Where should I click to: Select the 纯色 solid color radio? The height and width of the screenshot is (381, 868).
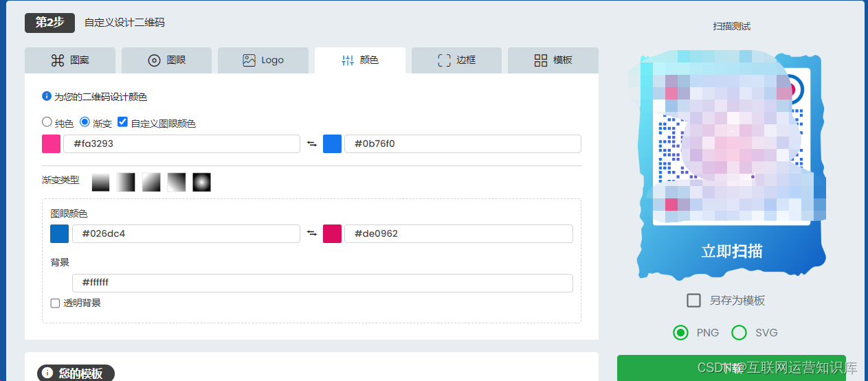pos(47,122)
